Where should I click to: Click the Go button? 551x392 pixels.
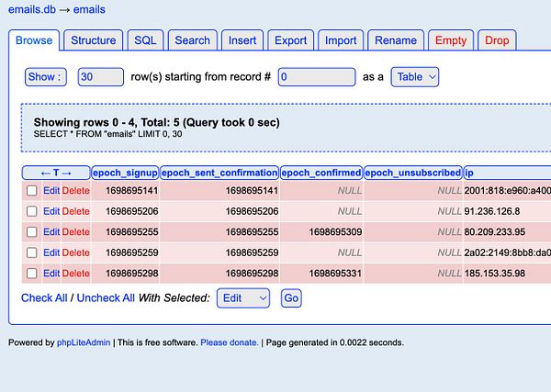[x=291, y=298]
